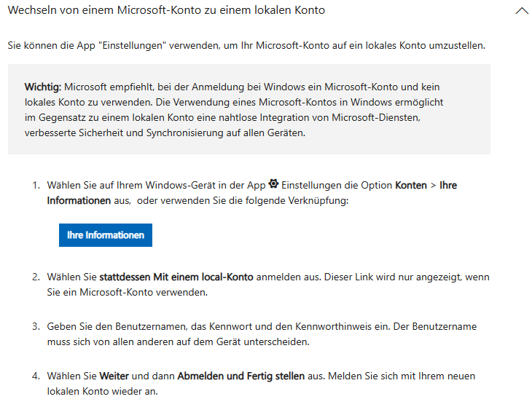Image resolution: width=532 pixels, height=399 pixels.
Task: Open the blue "Ihre Informationen" button
Action: (106, 235)
